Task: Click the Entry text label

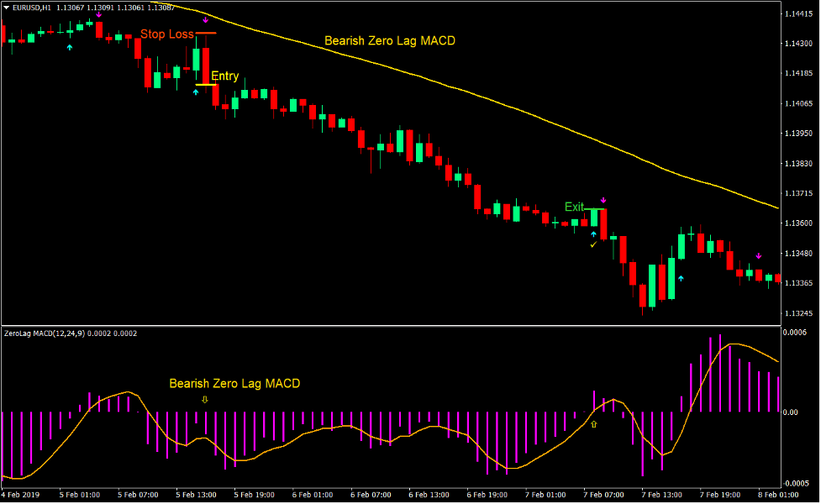Action: point(224,76)
